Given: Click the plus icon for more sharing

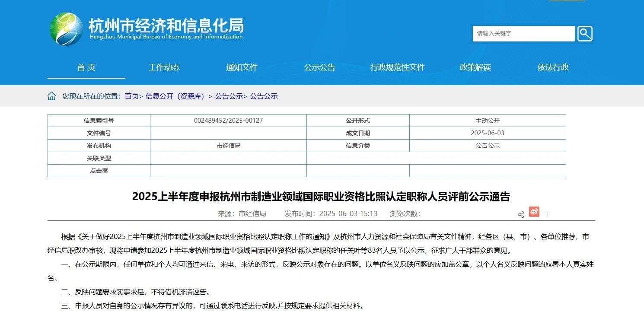Looking at the screenshot, I should click(548, 214).
